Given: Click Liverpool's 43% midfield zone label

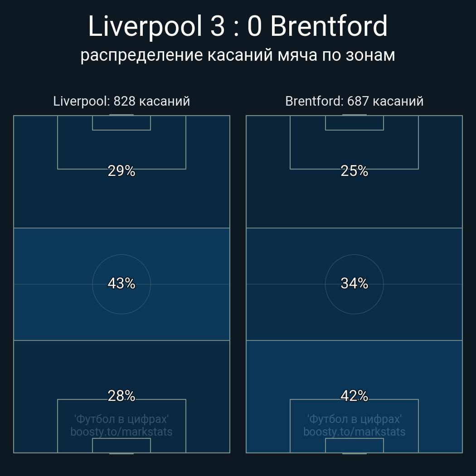Looking at the screenshot, I should (121, 283).
